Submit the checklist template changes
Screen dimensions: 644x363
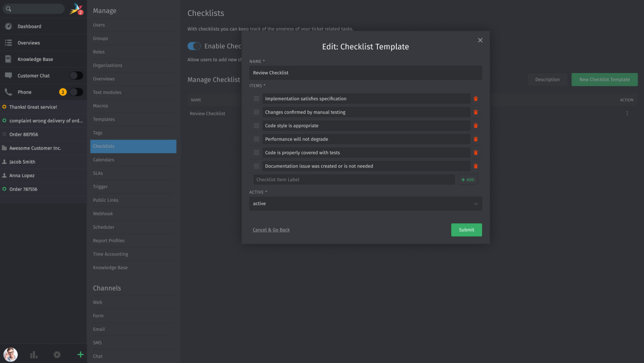466,230
